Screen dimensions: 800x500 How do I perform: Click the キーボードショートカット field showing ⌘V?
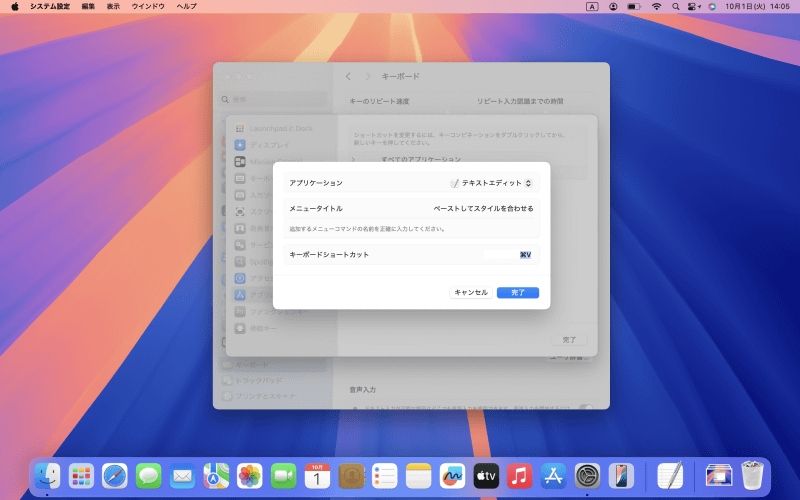[x=508, y=255]
